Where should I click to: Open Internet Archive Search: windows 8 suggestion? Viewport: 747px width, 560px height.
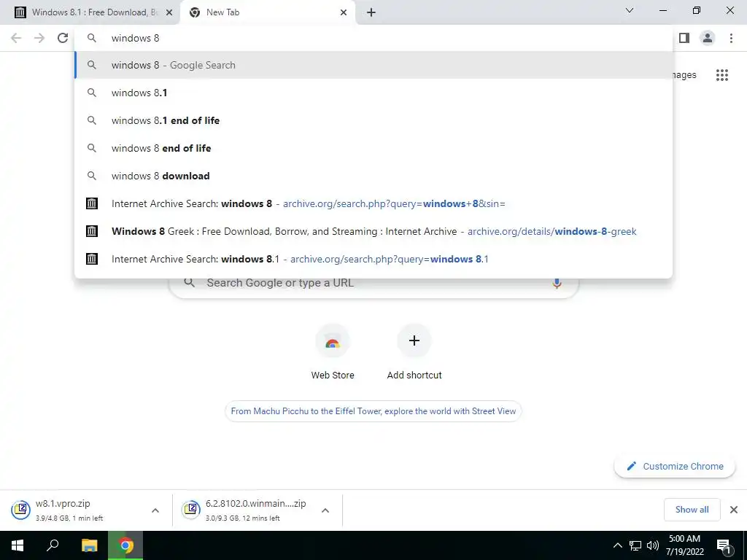(373, 204)
